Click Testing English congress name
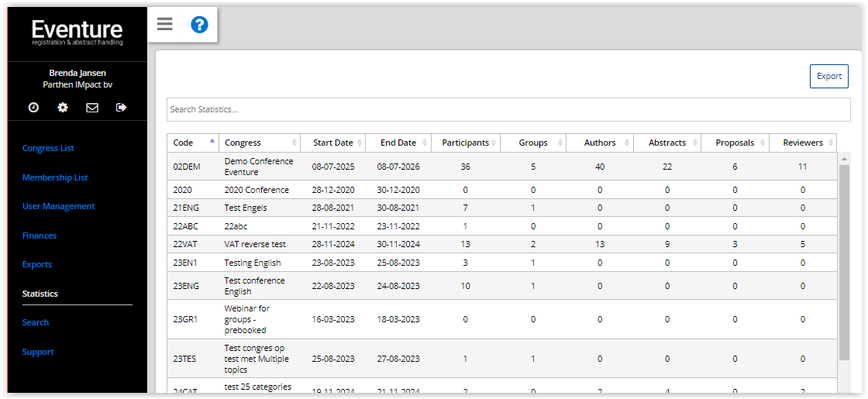 tap(253, 263)
